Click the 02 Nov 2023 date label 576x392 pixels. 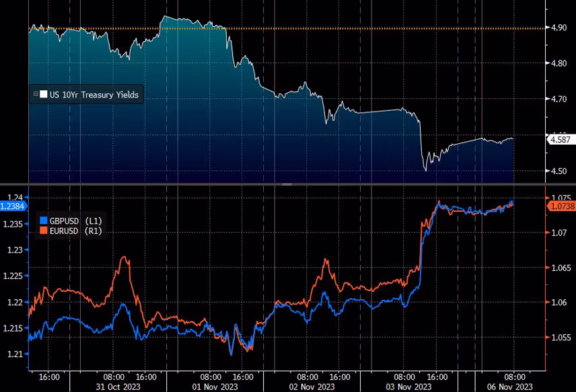coord(312,387)
